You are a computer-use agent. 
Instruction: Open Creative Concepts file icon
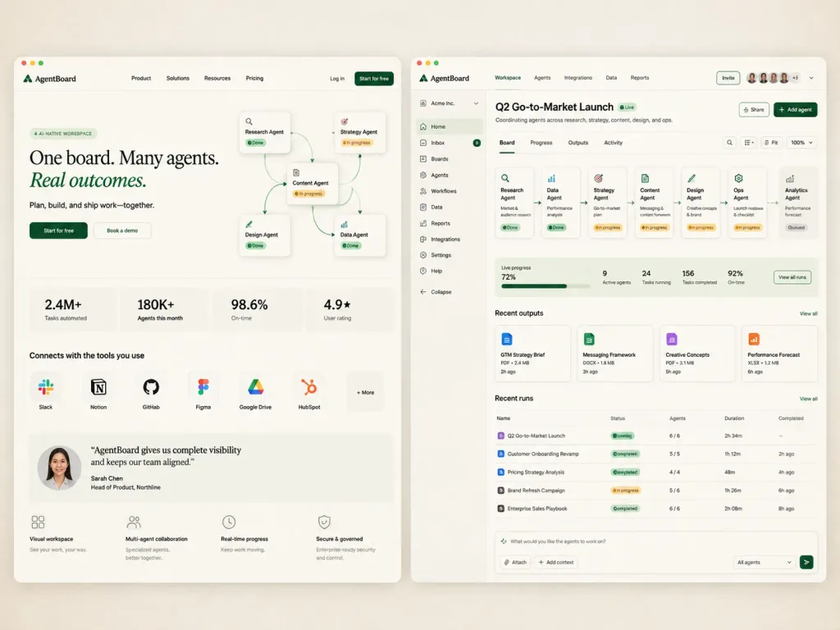click(672, 339)
